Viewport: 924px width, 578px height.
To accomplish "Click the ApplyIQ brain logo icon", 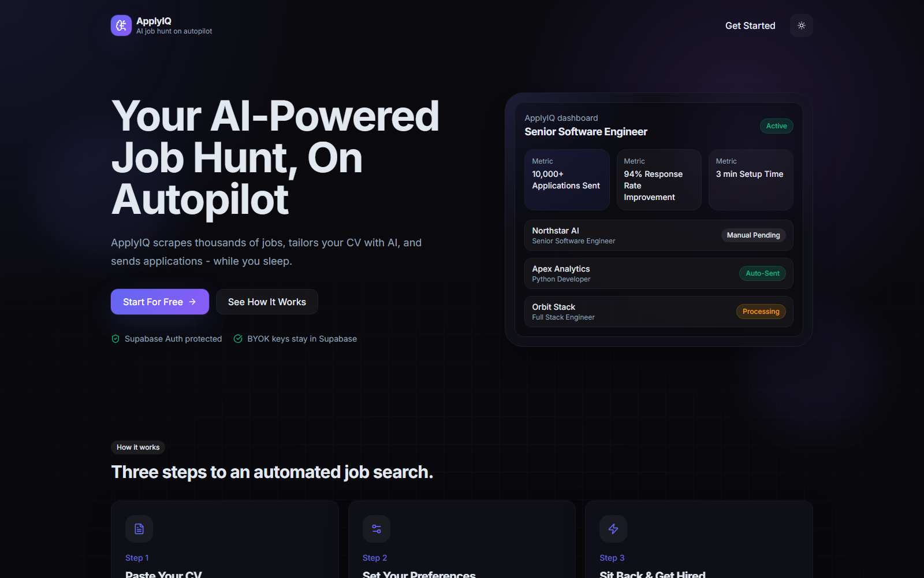I will [x=121, y=25].
